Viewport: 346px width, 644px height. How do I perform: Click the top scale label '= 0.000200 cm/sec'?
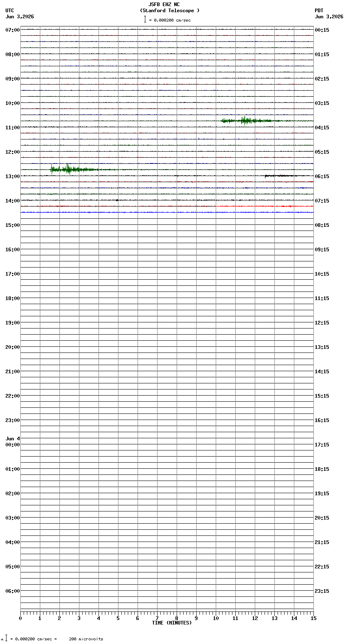click(170, 20)
